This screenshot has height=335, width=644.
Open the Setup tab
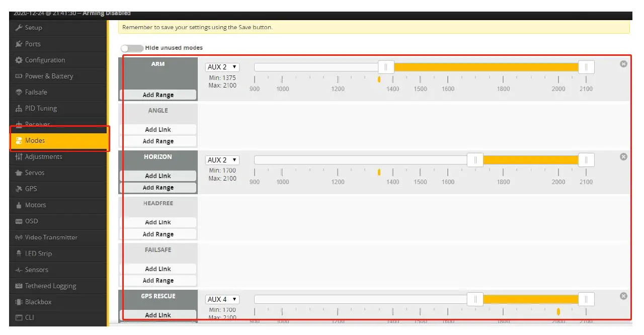[58, 28]
